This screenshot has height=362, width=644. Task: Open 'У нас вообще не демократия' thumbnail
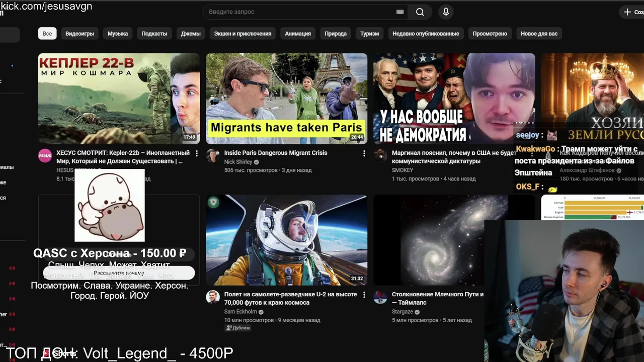[x=454, y=99]
